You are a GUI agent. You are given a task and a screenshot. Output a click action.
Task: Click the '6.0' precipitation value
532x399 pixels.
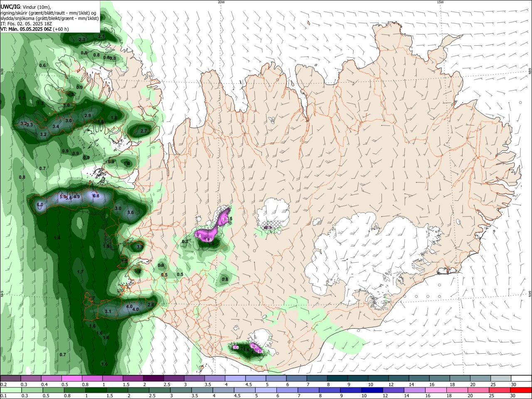pyautogui.click(x=40, y=205)
